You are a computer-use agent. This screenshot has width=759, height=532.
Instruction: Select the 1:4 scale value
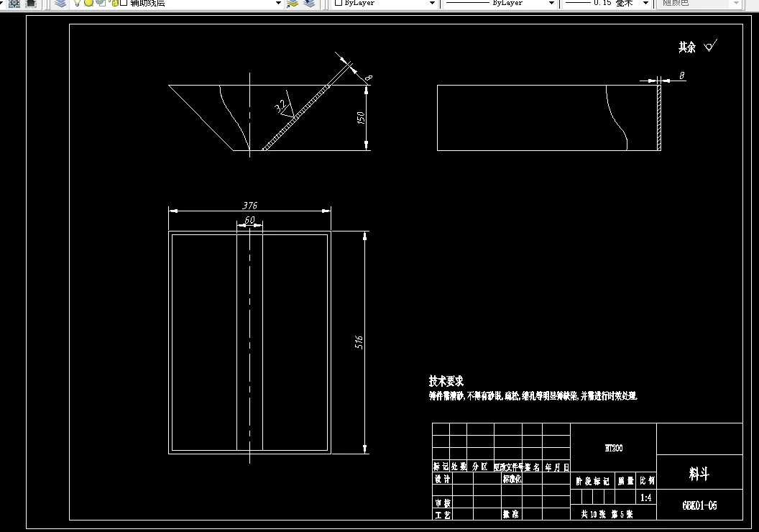click(645, 497)
